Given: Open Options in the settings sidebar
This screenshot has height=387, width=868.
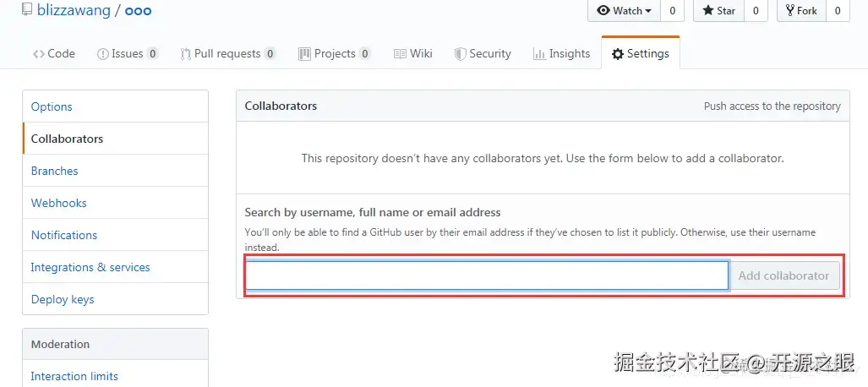Looking at the screenshot, I should [115, 106].
